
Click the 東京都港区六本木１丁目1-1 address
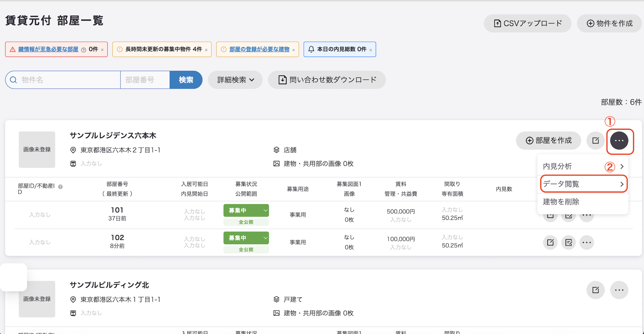tap(120, 300)
